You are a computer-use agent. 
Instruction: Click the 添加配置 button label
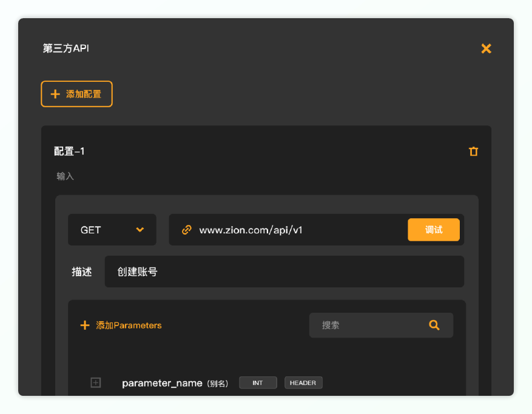[x=84, y=94]
